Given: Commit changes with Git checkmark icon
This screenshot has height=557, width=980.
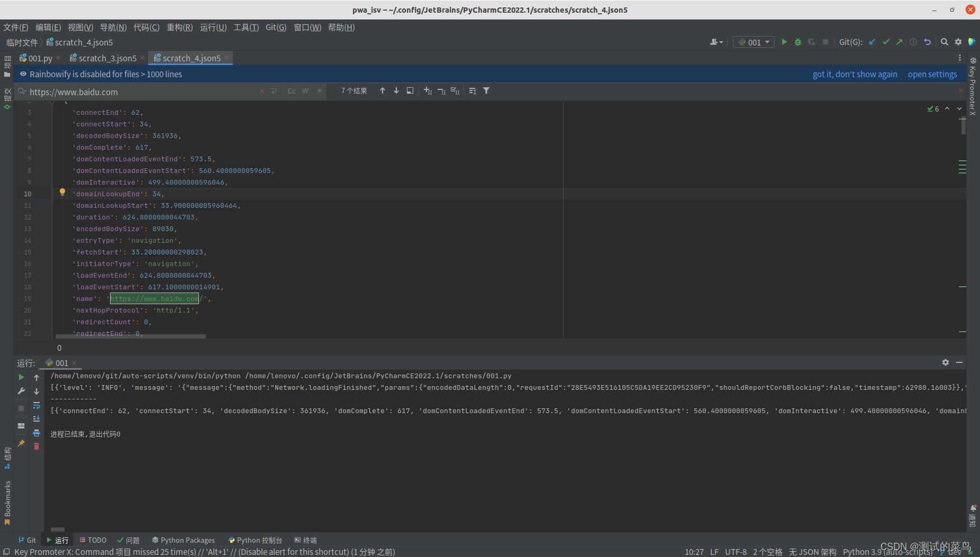Looking at the screenshot, I should pos(886,42).
